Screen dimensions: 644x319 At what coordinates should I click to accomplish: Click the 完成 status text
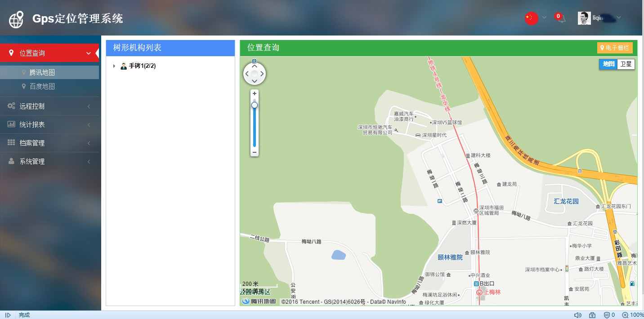[24, 315]
